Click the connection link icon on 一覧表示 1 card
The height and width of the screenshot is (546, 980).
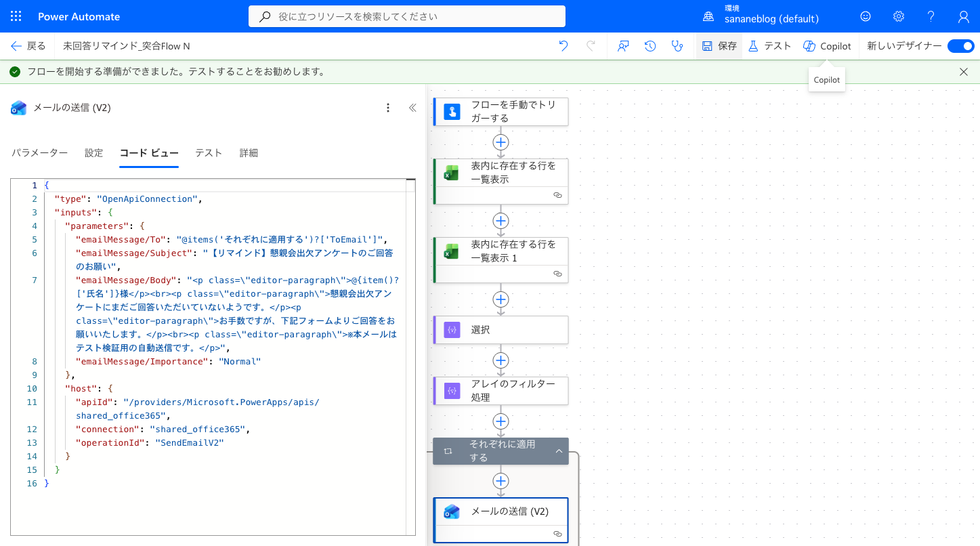pos(557,274)
